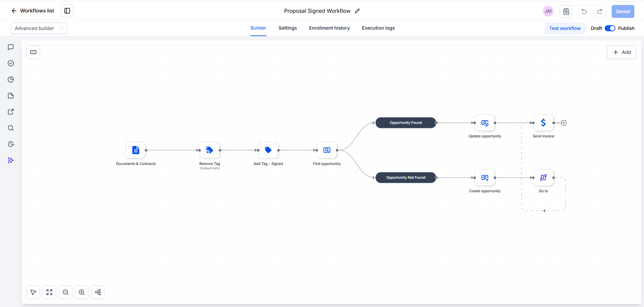
Task: Select the pointer tool on canvas
Action: 33,292
